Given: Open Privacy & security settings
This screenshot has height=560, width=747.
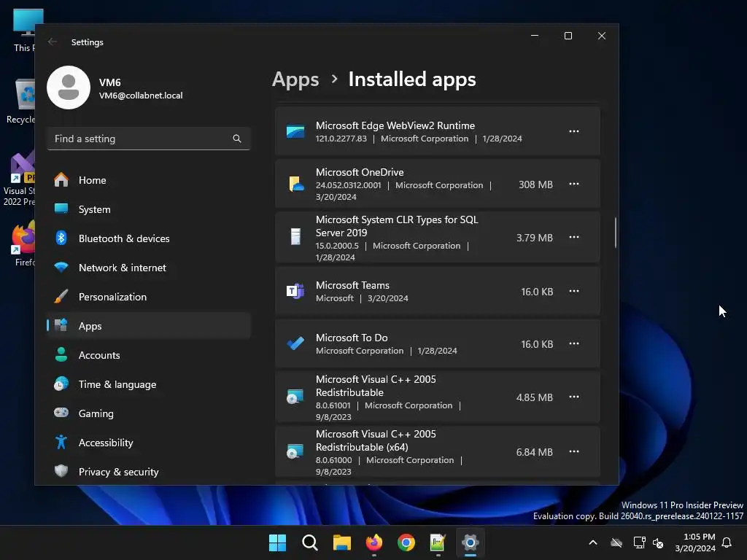Looking at the screenshot, I should point(149,472).
